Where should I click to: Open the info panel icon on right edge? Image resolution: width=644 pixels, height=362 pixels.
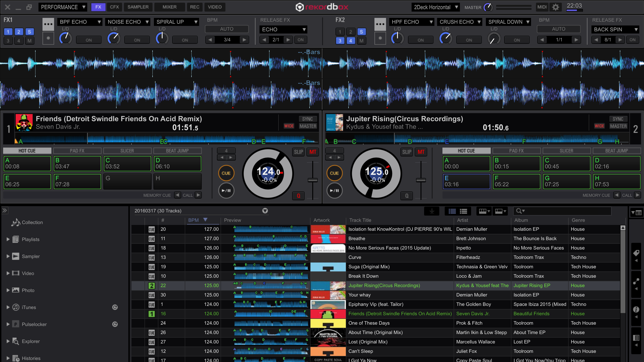click(636, 309)
